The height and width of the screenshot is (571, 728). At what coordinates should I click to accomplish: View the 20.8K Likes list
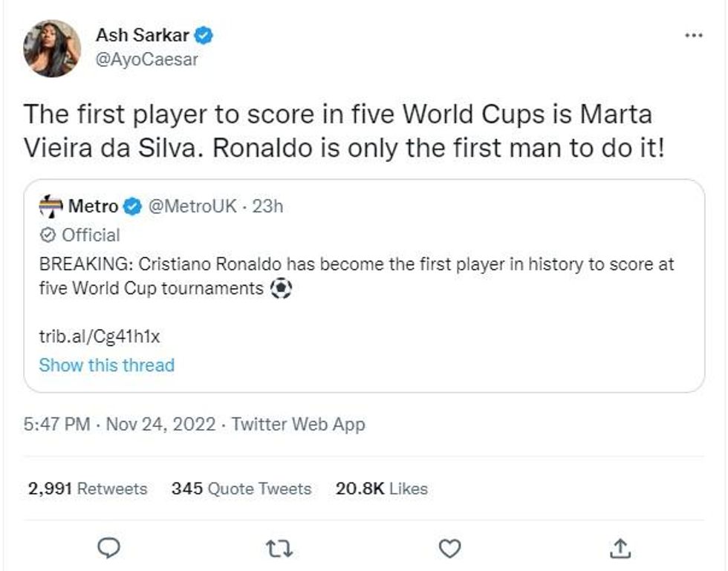pyautogui.click(x=381, y=489)
